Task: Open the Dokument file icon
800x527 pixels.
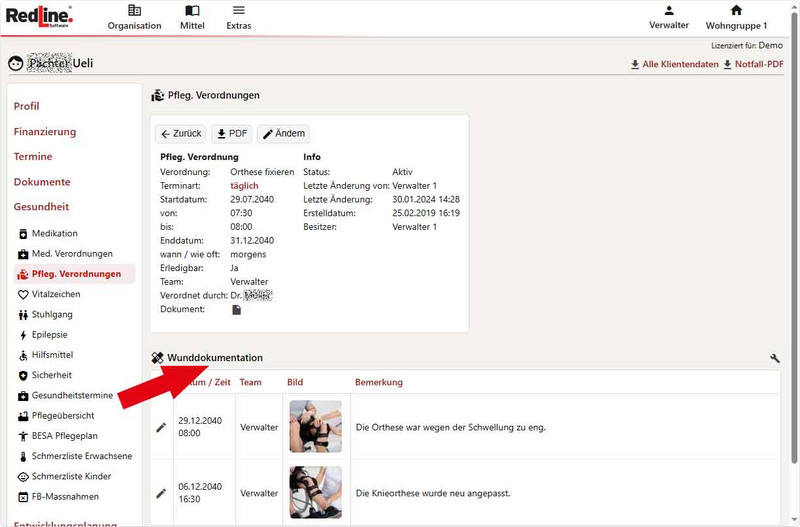Action: point(237,310)
